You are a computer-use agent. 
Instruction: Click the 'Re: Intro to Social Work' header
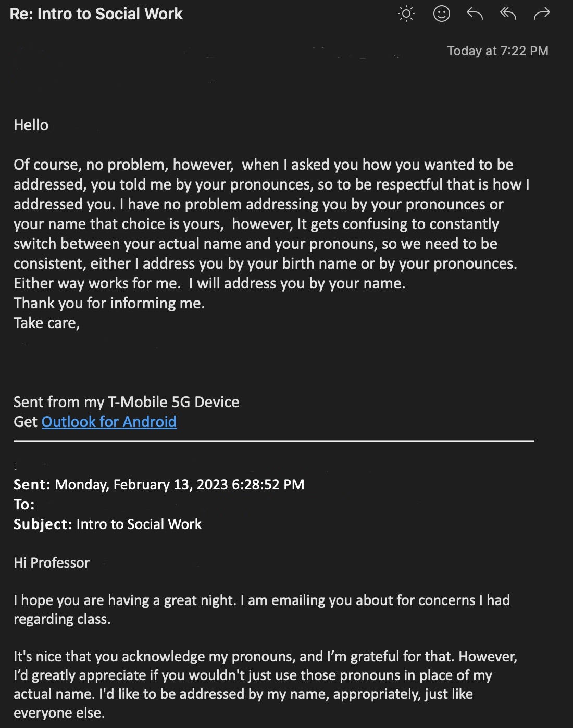click(x=96, y=14)
